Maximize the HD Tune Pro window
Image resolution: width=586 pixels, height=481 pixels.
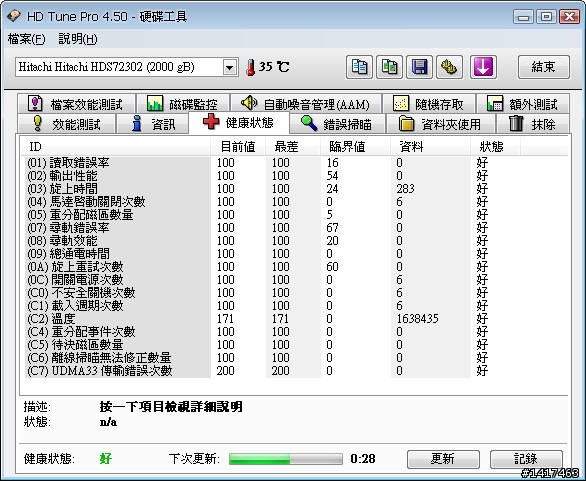pos(546,17)
